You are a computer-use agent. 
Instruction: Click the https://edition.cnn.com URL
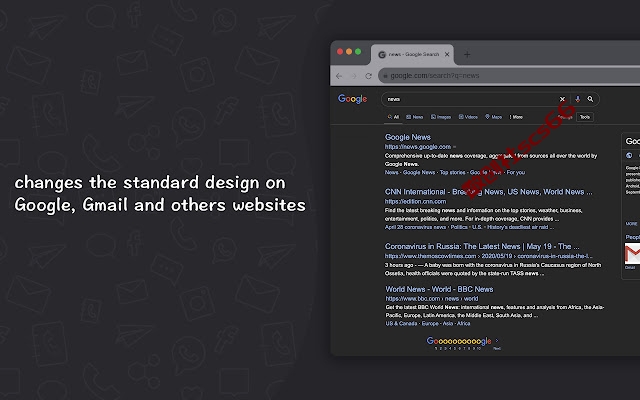click(x=416, y=202)
